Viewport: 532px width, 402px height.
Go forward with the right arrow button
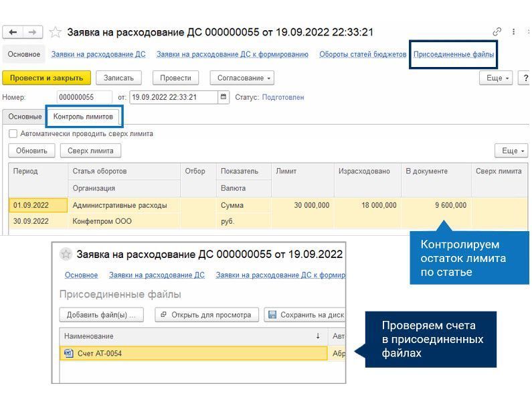pos(33,32)
